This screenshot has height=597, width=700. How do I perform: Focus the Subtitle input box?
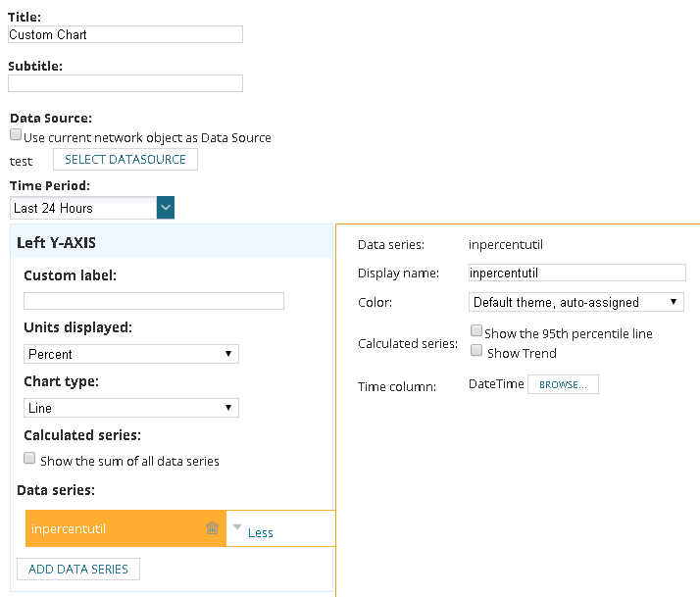click(x=125, y=83)
